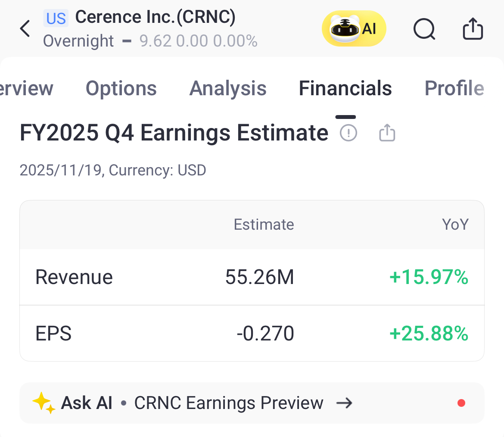
Task: Tap the Ask AI sparkle icon
Action: [x=44, y=403]
